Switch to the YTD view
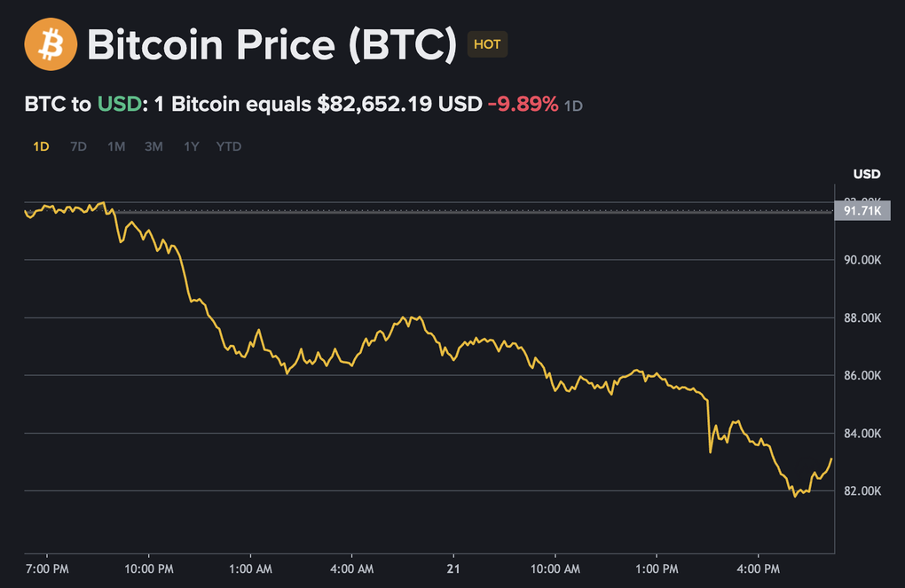The width and height of the screenshot is (905, 588). click(228, 146)
